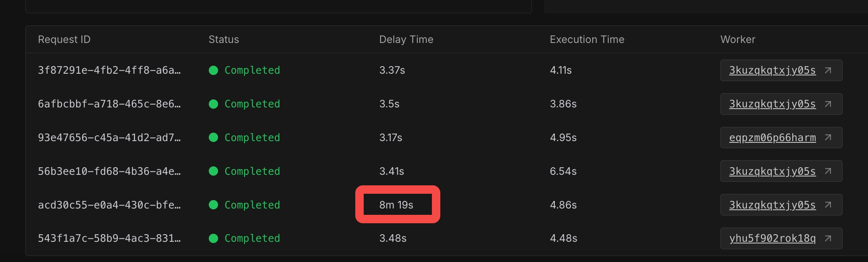Image resolution: width=868 pixels, height=262 pixels.
Task: Click green status dot of 3f87291e request
Action: coord(213,70)
